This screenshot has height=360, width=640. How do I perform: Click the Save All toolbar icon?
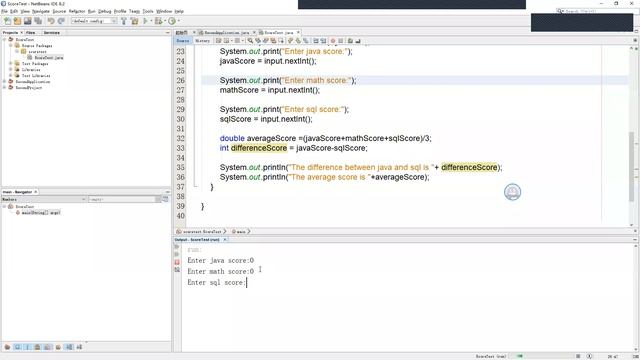[x=38, y=21]
